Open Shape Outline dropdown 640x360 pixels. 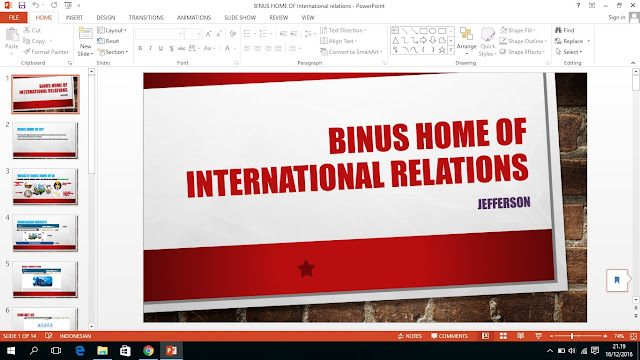522,41
